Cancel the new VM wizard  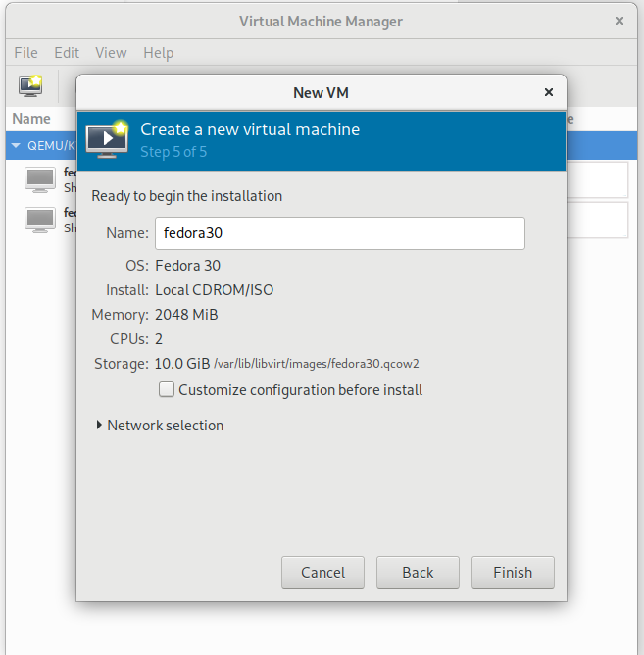click(x=322, y=573)
